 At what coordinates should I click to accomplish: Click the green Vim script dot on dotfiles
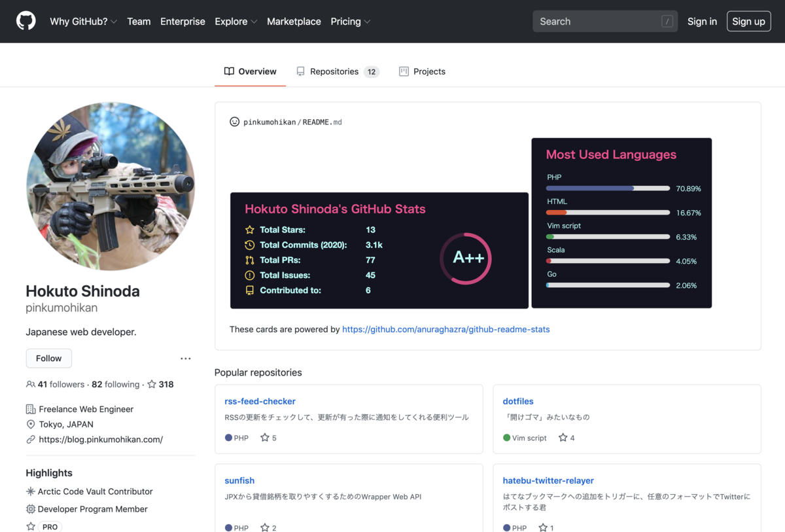pos(506,438)
